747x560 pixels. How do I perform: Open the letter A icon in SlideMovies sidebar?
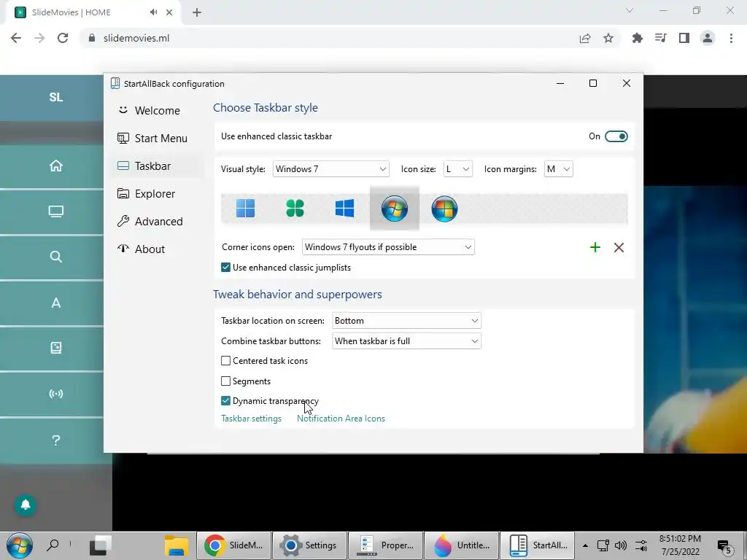click(x=55, y=303)
